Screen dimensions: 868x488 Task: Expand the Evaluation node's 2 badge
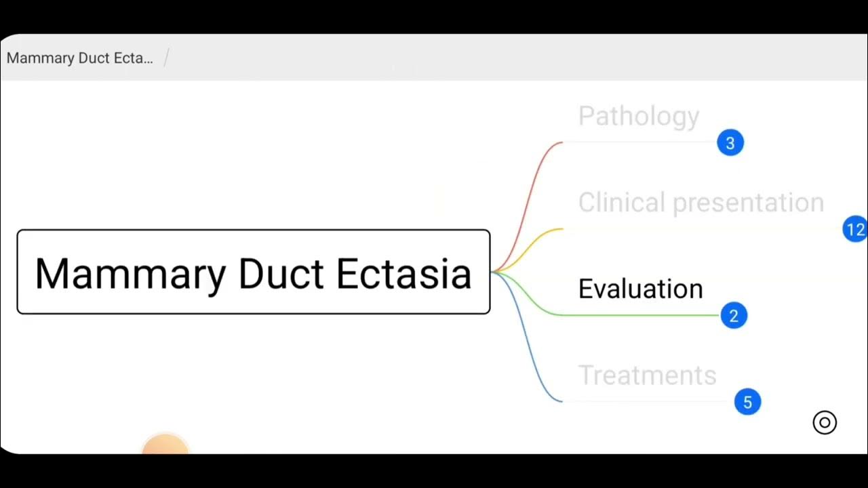[x=733, y=316]
